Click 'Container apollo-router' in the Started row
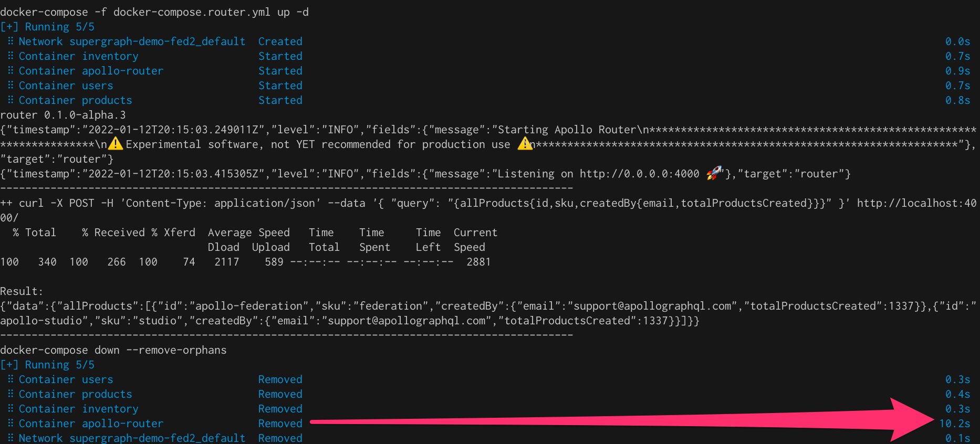Viewport: 980px width, 444px height. (91, 71)
